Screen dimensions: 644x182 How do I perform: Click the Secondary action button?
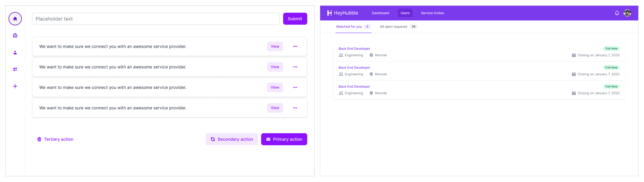point(232,139)
